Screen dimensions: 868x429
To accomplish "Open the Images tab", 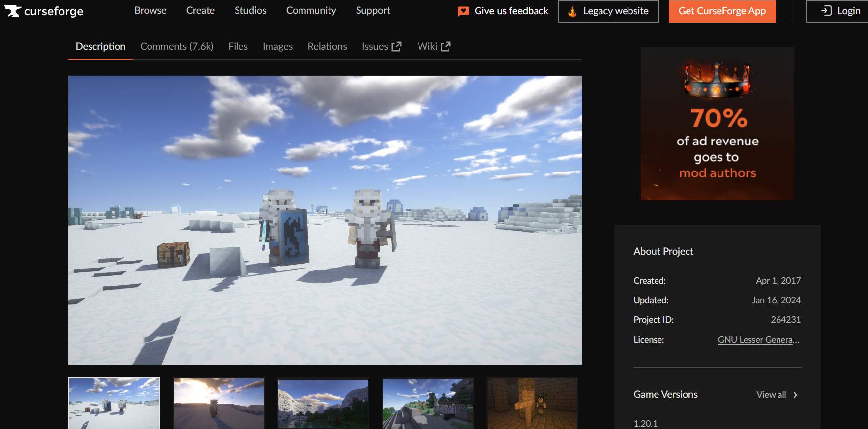I will coord(277,46).
